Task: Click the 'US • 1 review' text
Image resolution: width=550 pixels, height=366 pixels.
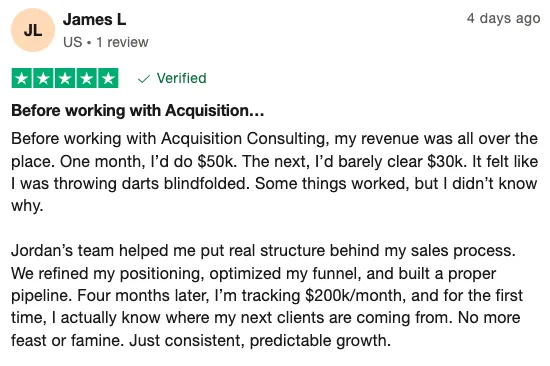Action: point(106,42)
